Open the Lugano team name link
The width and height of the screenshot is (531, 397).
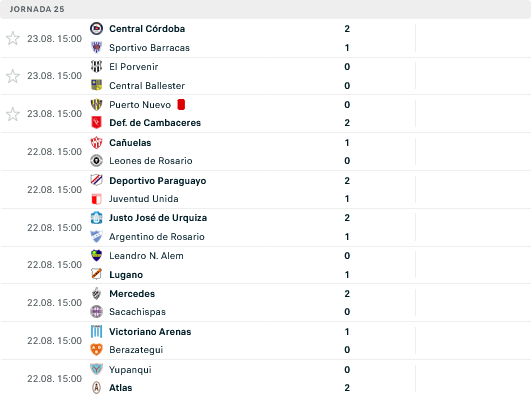(x=126, y=275)
